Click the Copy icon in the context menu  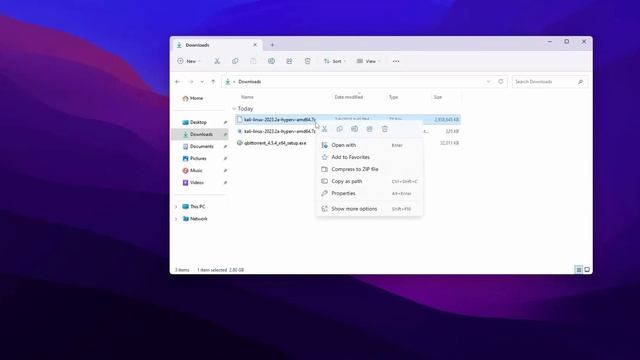pos(340,129)
